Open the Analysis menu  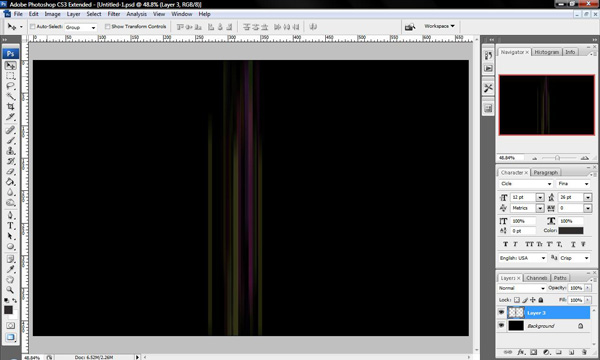click(136, 14)
